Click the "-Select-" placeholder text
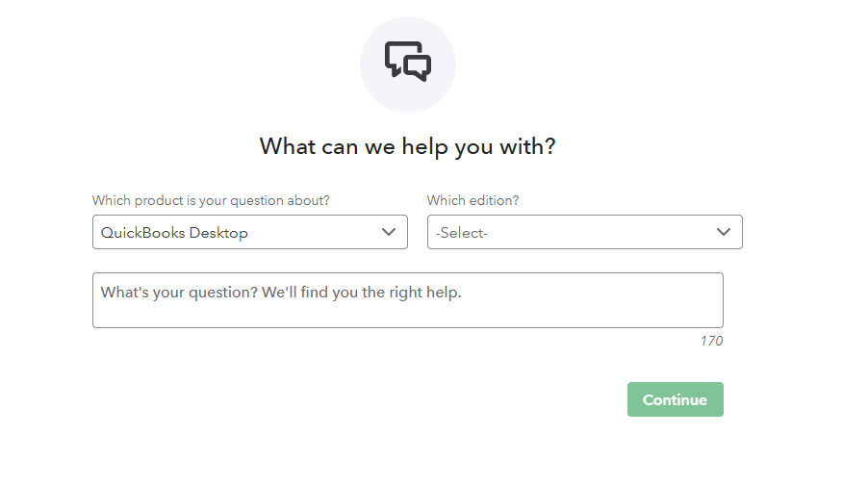868x486 pixels. (x=462, y=233)
